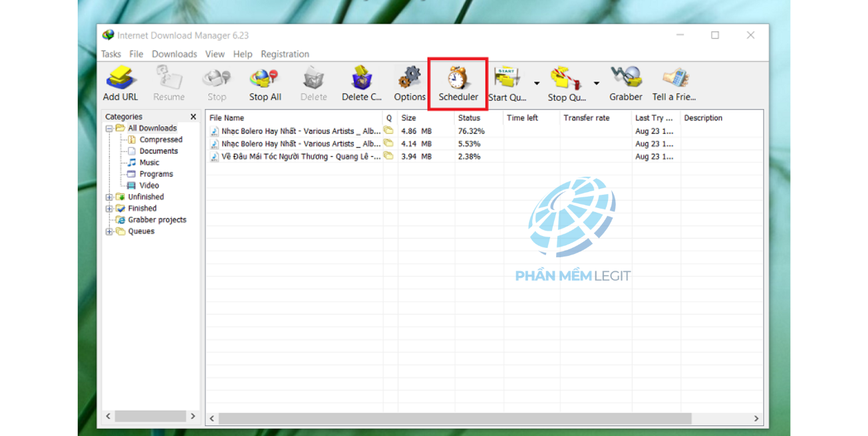Open the Tasks menu
This screenshot has width=868, height=436.
(x=111, y=54)
